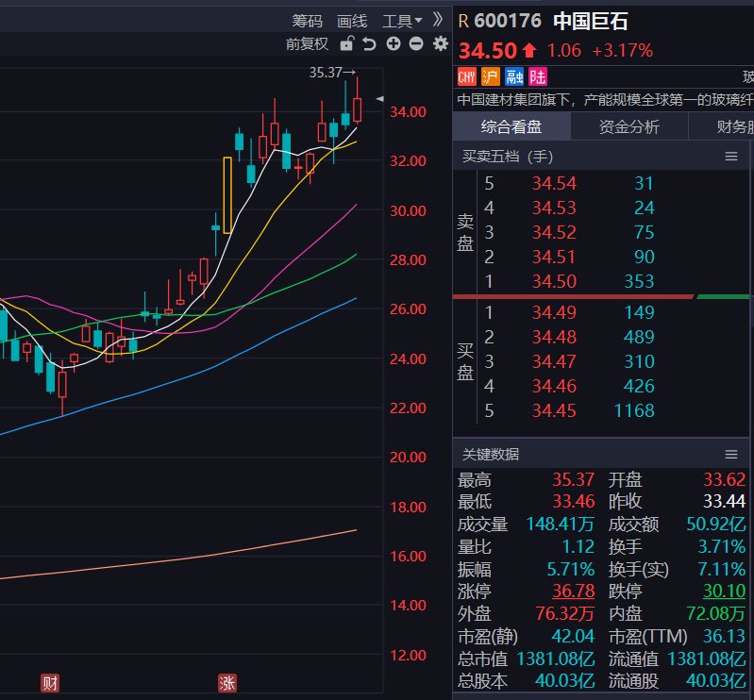
Task: Open the 工具 dropdown menu
Action: [x=402, y=21]
